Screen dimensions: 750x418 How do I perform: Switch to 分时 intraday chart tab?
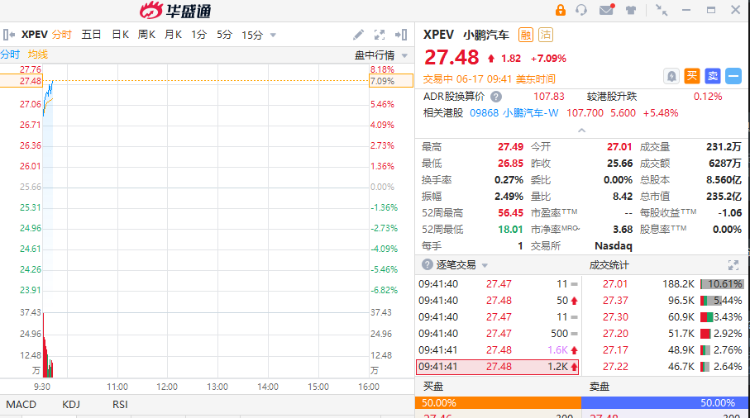point(62,35)
